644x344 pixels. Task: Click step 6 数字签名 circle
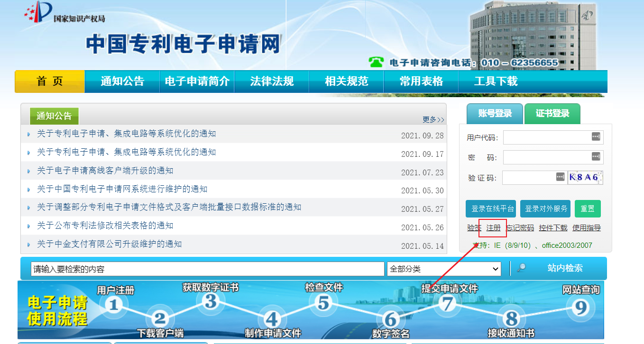pyautogui.click(x=390, y=319)
